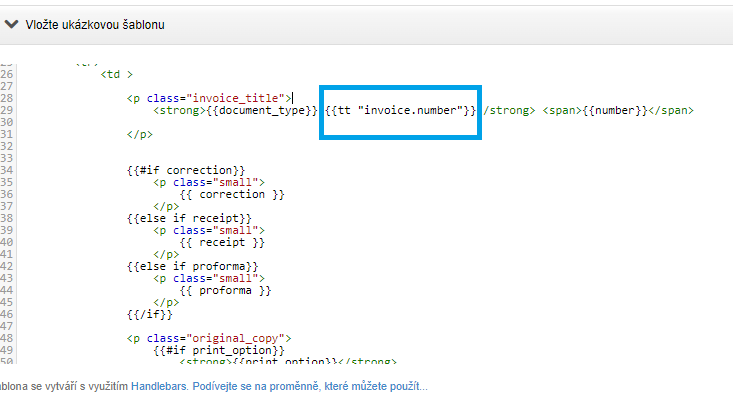The height and width of the screenshot is (410, 733).
Task: Place cursor in the {{tt "invoice.number"}} expression
Action: pyautogui.click(x=400, y=110)
